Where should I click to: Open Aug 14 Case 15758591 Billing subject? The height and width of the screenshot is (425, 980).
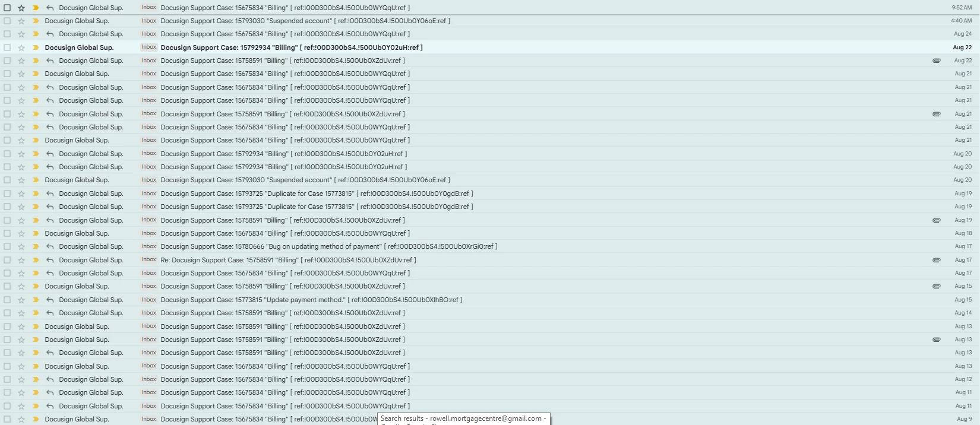(283, 313)
